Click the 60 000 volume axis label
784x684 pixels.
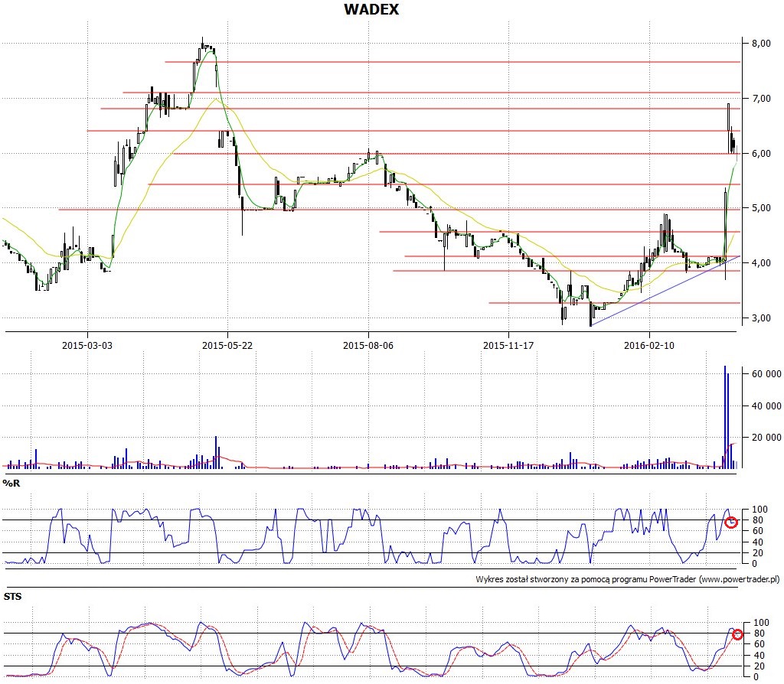766,373
